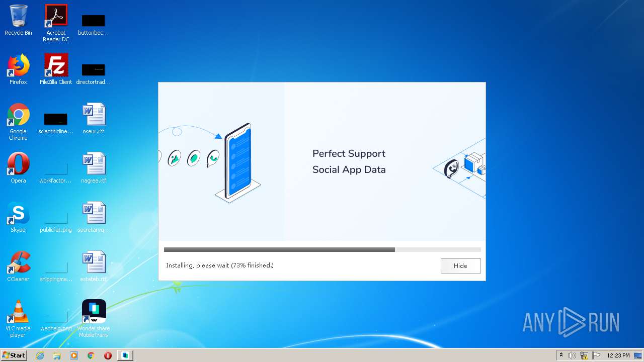644x362 pixels.
Task: Hide the installer window
Action: 460,266
